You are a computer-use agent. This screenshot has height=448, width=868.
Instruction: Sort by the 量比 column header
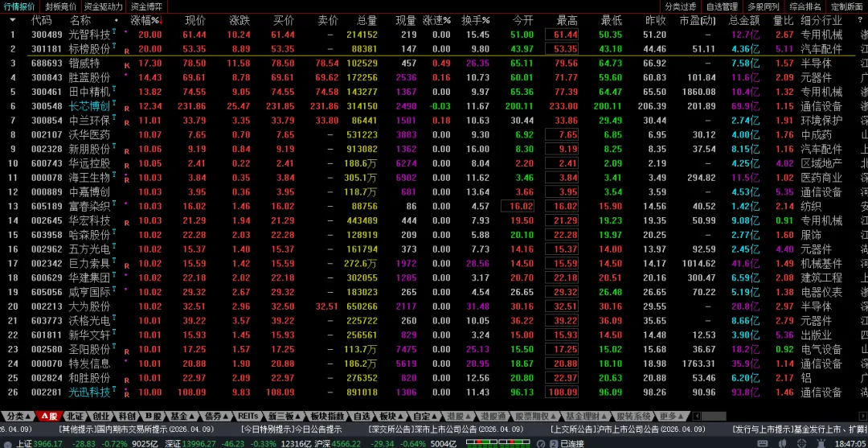[783, 20]
